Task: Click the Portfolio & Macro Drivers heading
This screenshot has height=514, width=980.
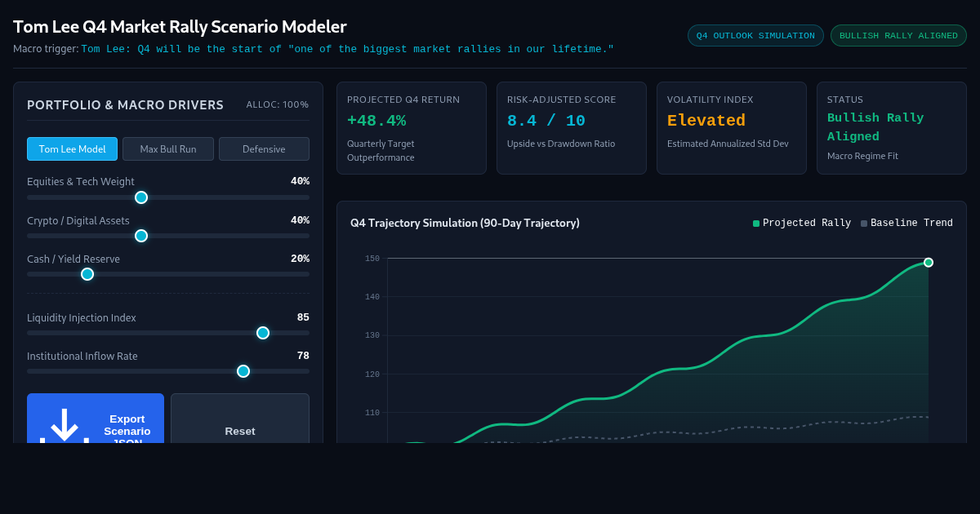Action: coord(125,104)
